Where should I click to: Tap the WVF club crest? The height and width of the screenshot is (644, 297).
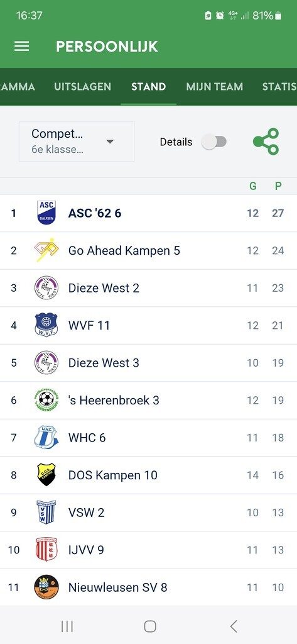[x=46, y=325]
